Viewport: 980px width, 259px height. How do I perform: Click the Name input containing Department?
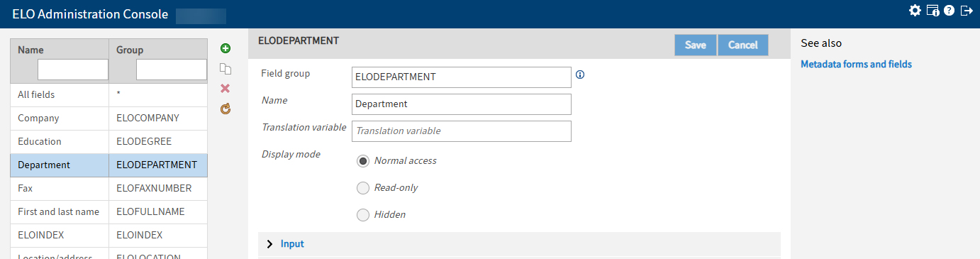click(x=462, y=104)
